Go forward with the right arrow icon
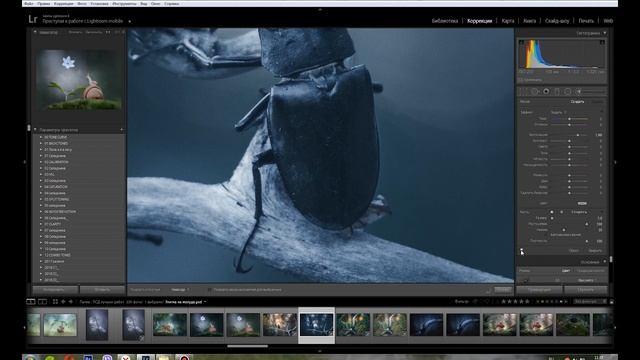 [x=71, y=302]
